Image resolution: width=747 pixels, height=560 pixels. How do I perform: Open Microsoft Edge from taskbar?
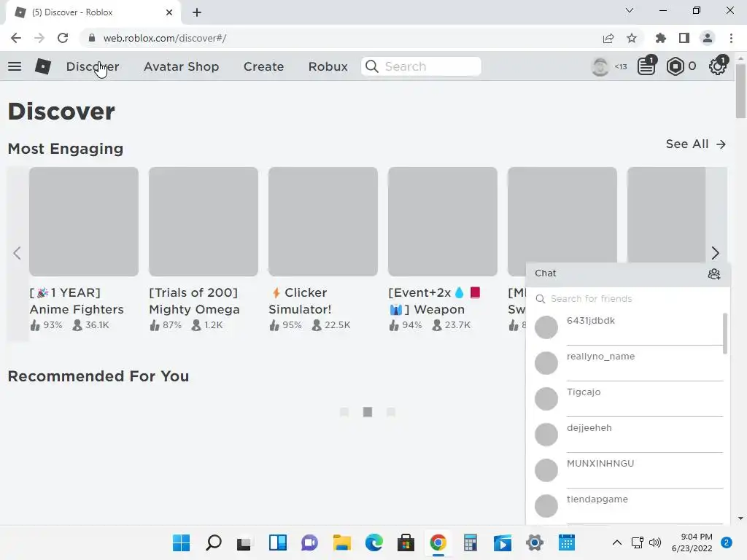point(374,542)
